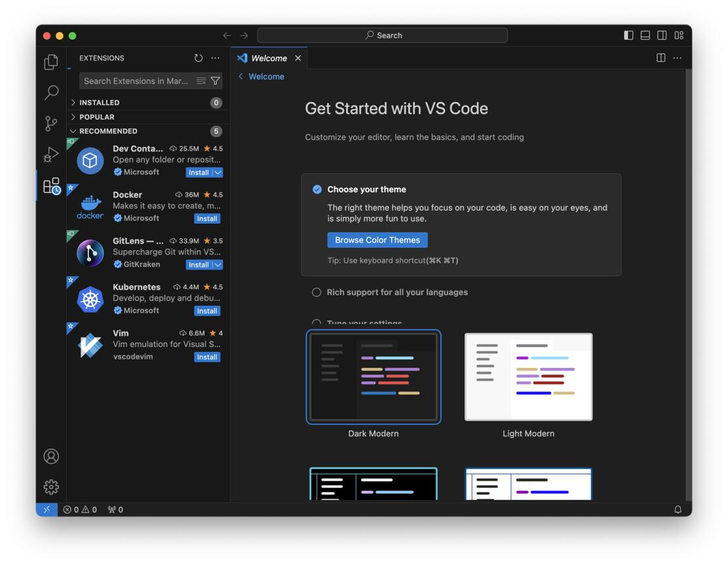Open the Manage gear icon

51,487
